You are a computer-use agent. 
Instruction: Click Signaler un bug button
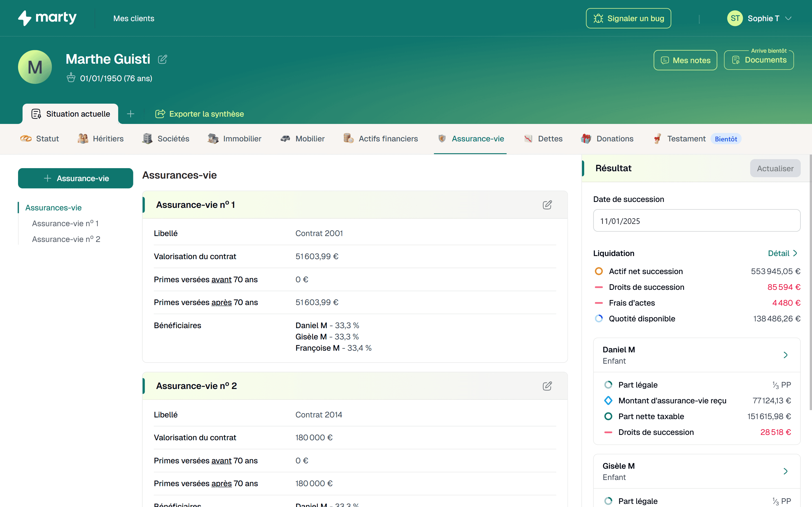pyautogui.click(x=628, y=18)
